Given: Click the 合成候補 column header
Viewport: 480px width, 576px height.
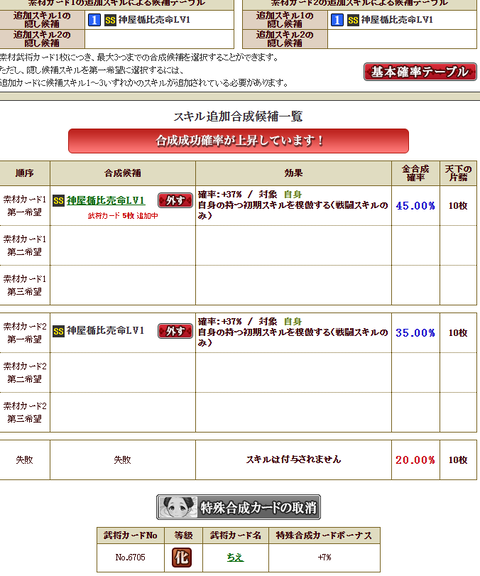Looking at the screenshot, I should [x=123, y=173].
